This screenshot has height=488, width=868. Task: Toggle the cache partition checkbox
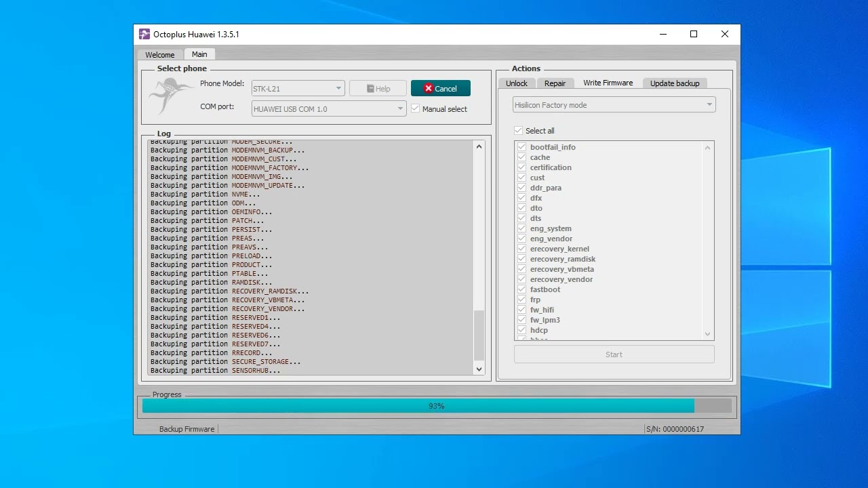point(521,157)
